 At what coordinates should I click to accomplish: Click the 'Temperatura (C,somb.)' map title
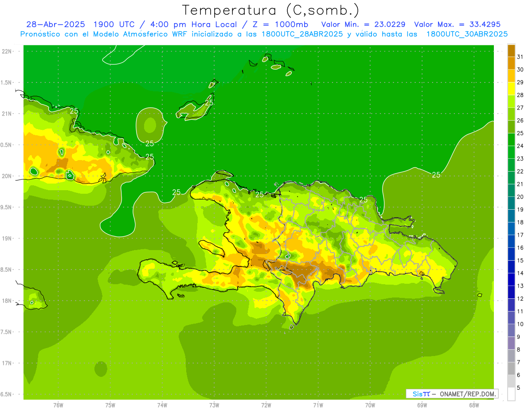point(271,10)
